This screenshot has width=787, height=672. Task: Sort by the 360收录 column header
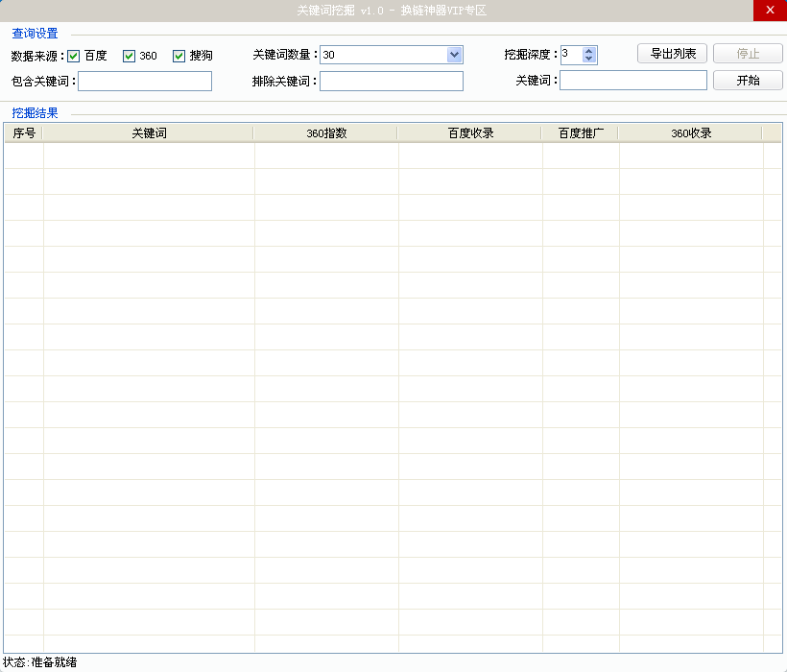[x=691, y=133]
